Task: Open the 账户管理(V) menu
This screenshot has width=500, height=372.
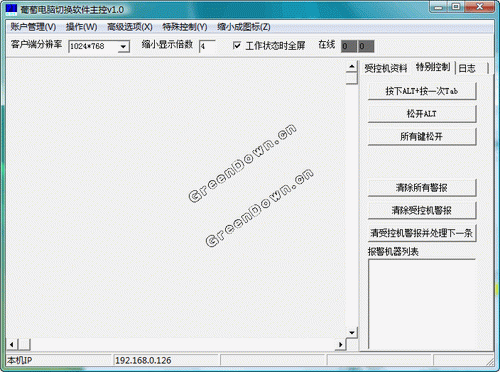Action: pyautogui.click(x=33, y=27)
